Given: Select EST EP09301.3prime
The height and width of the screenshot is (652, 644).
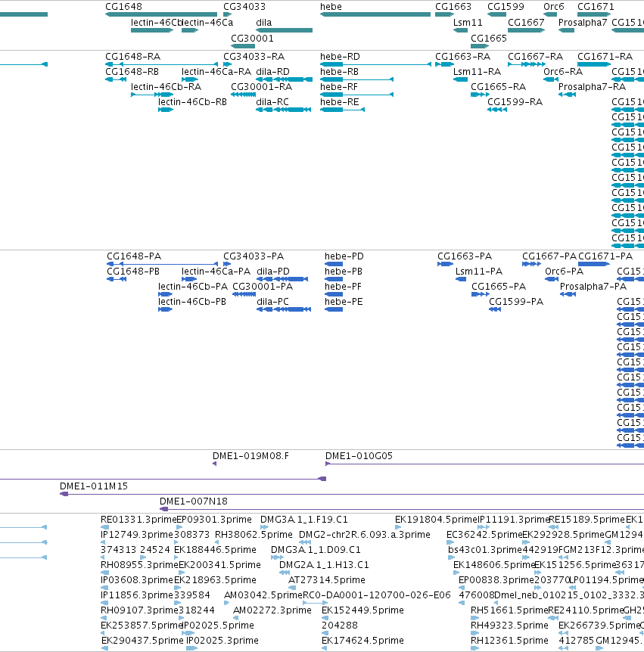Looking at the screenshot, I should tap(214, 520).
